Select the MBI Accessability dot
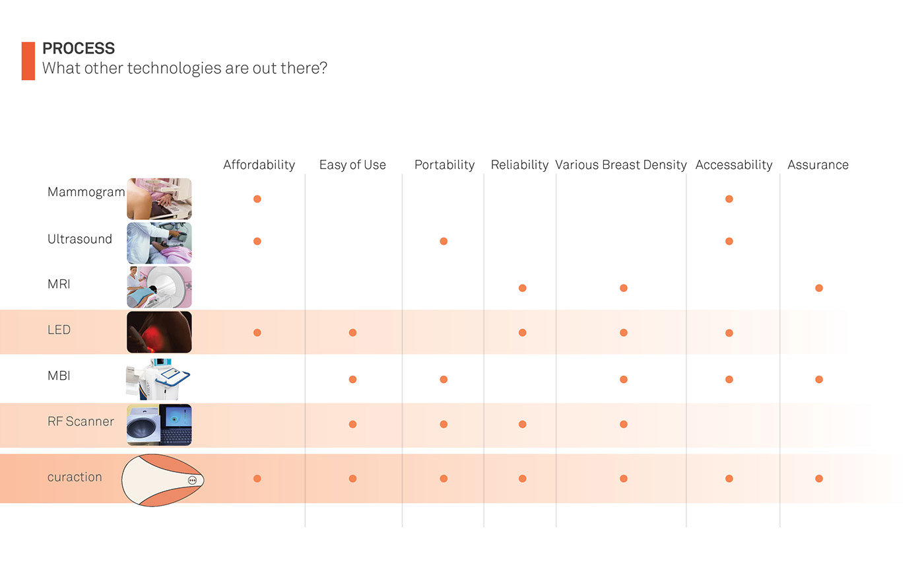Viewport: 924px width, 564px height. (729, 380)
